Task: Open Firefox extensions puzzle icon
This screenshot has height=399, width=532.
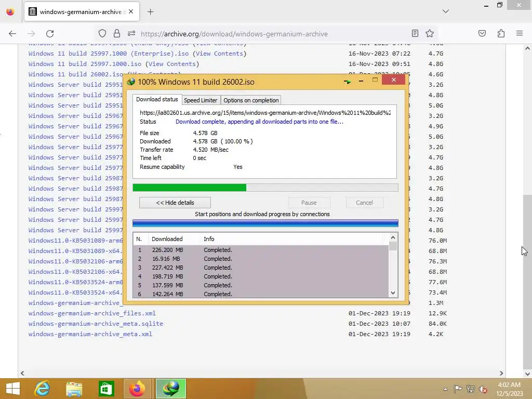Action: pos(501,33)
